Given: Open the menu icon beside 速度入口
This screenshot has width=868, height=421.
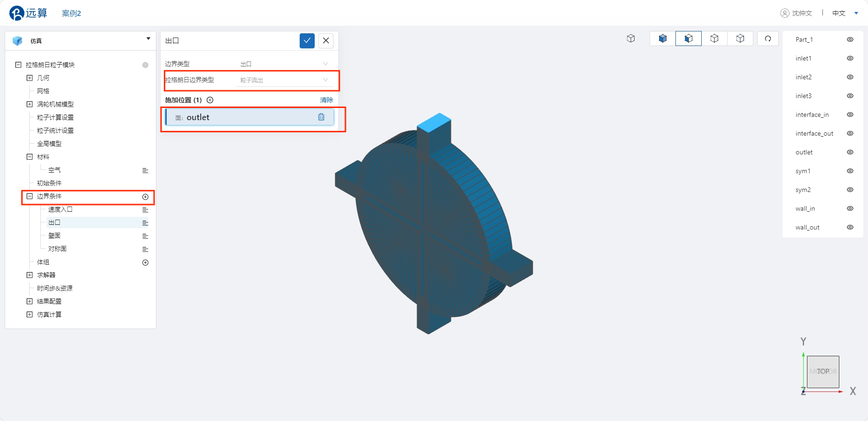Looking at the screenshot, I should [x=145, y=210].
